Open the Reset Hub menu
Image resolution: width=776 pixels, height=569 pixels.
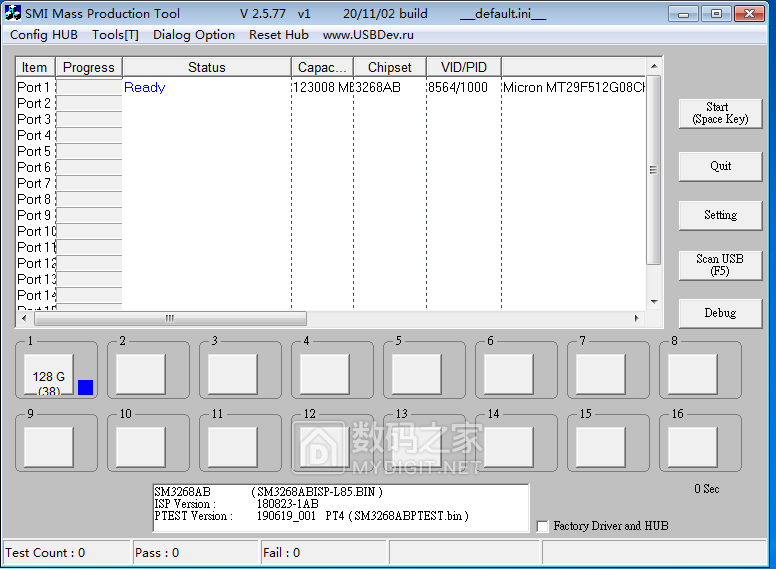click(x=279, y=35)
